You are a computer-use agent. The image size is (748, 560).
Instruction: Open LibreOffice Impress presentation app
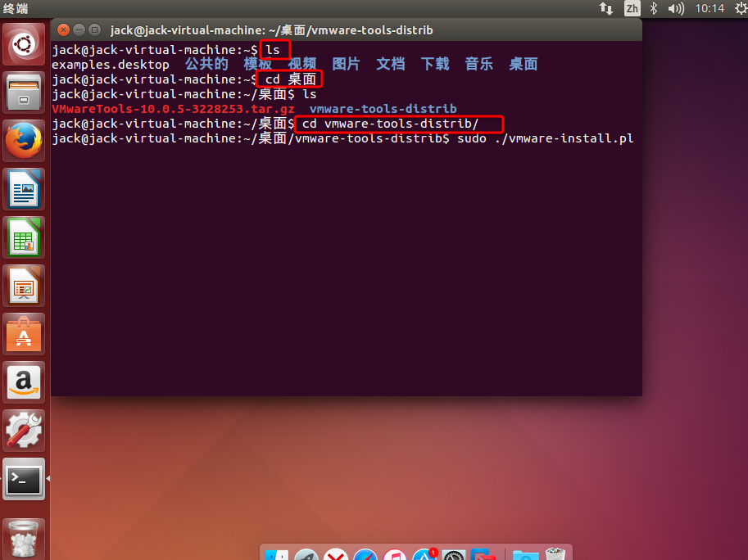(x=24, y=286)
